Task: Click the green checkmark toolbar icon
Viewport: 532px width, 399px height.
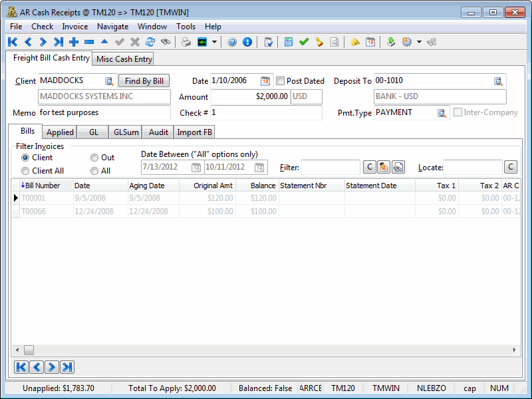Action: 304,42
